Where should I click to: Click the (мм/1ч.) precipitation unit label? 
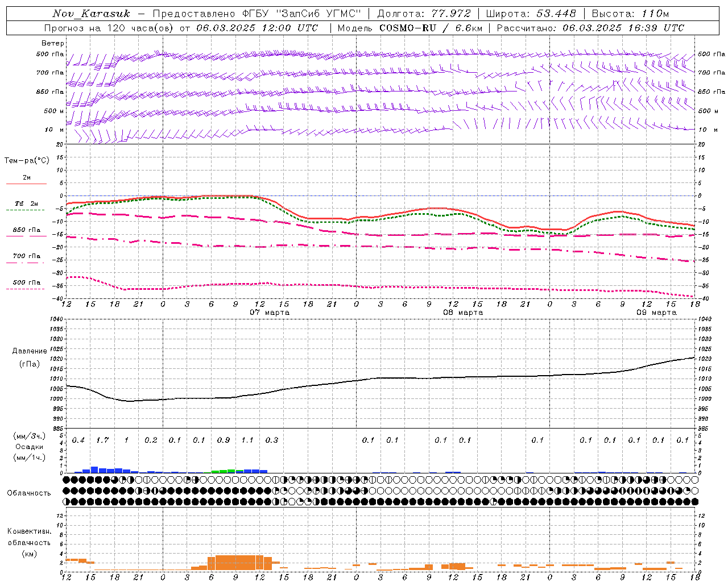pos(30,458)
